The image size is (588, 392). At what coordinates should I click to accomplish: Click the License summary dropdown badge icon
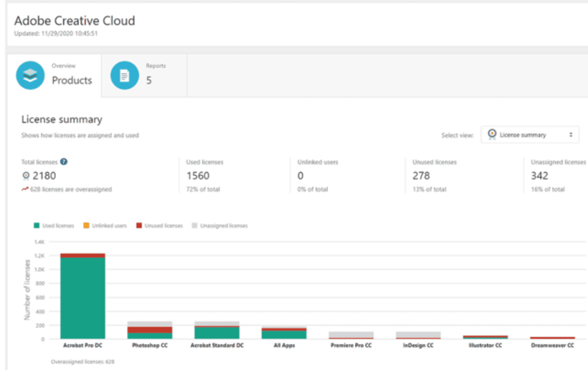tap(492, 134)
